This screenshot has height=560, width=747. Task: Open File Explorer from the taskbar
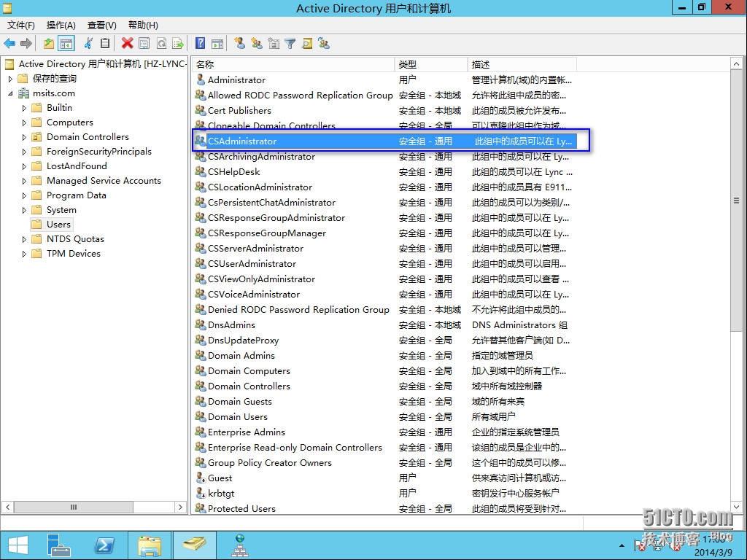[149, 545]
